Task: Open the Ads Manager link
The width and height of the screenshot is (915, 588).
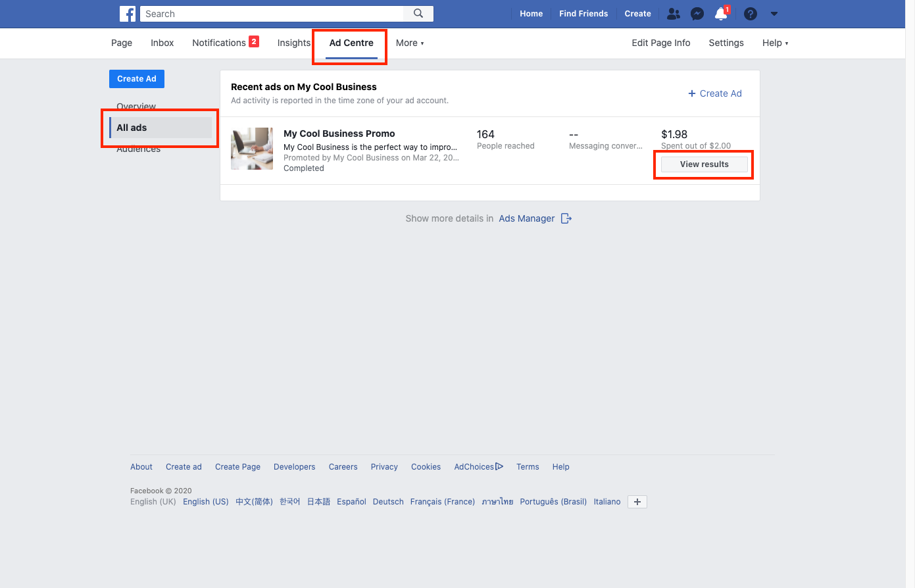Action: pyautogui.click(x=527, y=218)
